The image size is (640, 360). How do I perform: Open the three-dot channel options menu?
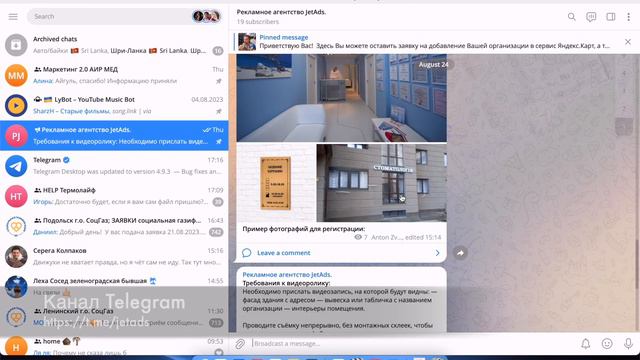click(x=629, y=17)
